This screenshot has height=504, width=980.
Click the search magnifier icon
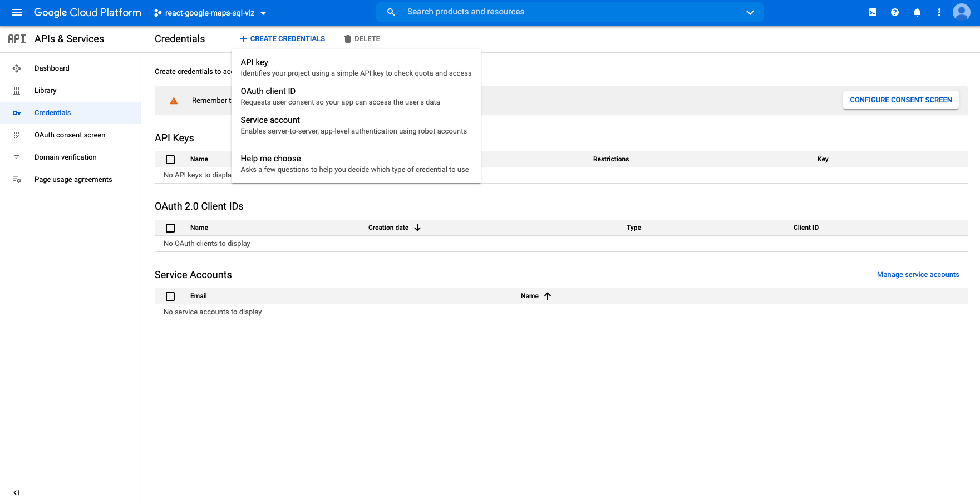coord(391,12)
